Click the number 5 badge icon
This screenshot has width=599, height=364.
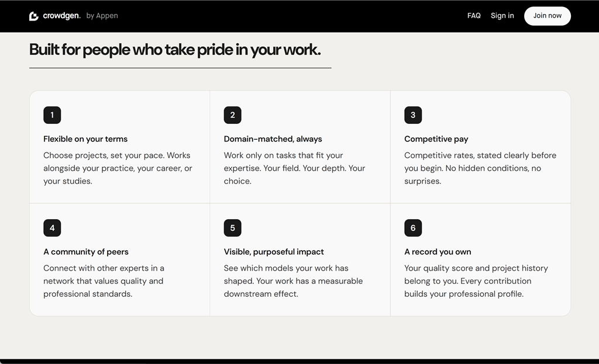233,228
